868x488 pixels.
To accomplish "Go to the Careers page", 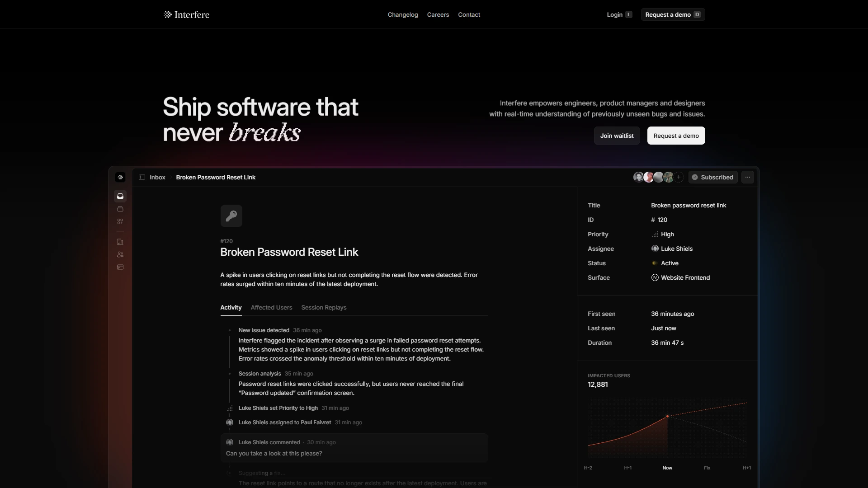I will [x=438, y=14].
